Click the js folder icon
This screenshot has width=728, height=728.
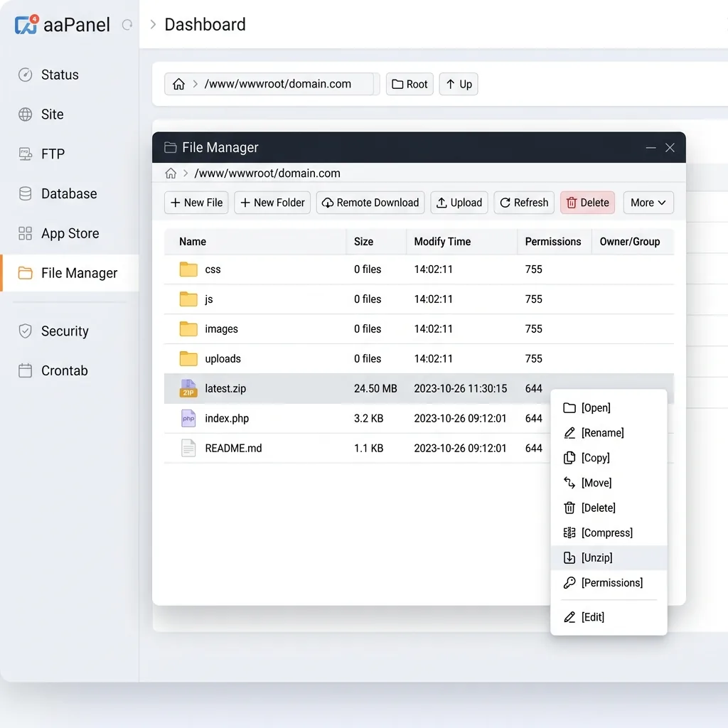click(188, 299)
